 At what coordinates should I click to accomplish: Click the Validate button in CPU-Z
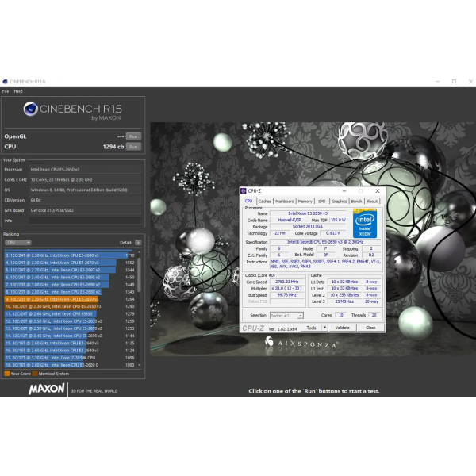click(x=343, y=328)
